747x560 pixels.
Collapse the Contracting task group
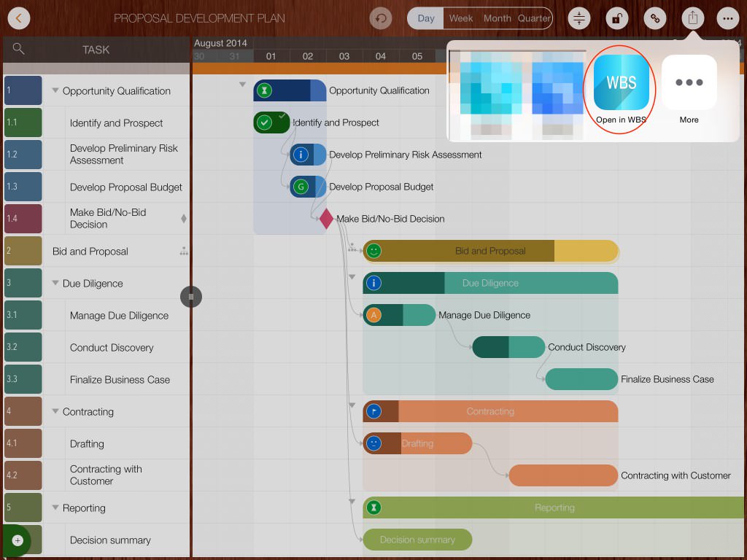tap(55, 412)
